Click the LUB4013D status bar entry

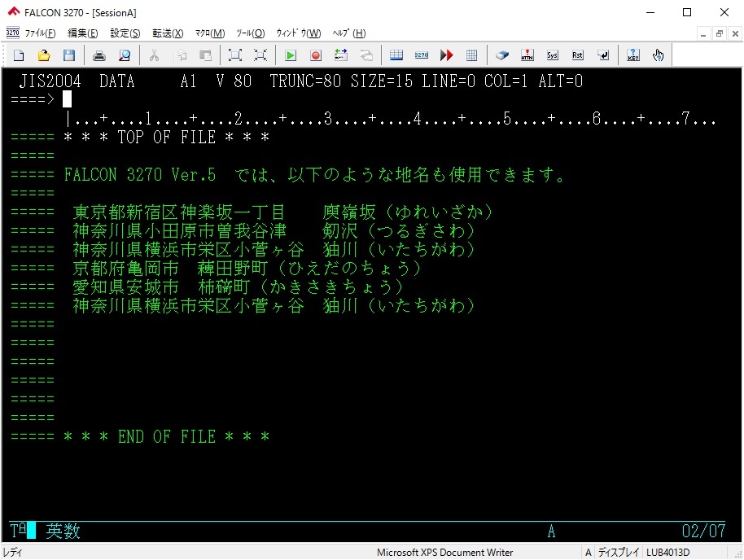tap(668, 553)
